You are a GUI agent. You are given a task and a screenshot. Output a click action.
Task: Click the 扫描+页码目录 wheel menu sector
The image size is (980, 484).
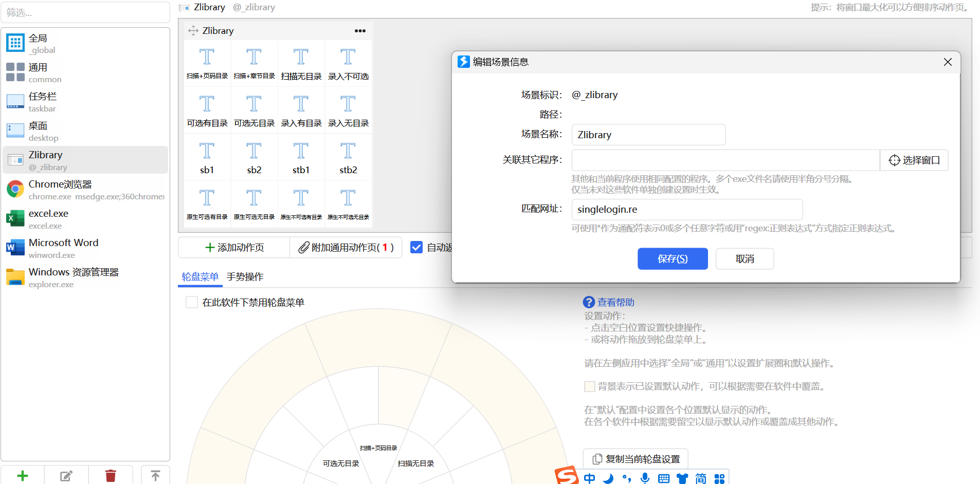click(x=378, y=448)
